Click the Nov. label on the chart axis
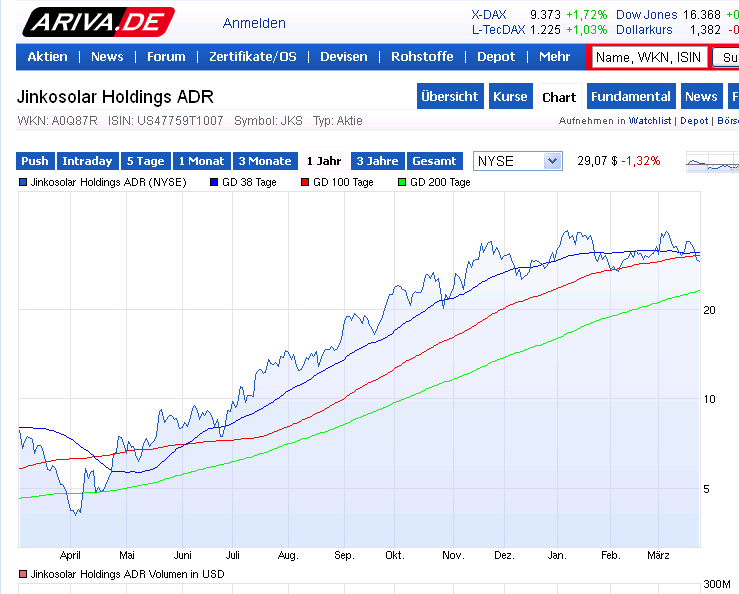The width and height of the screenshot is (739, 594). tap(453, 555)
